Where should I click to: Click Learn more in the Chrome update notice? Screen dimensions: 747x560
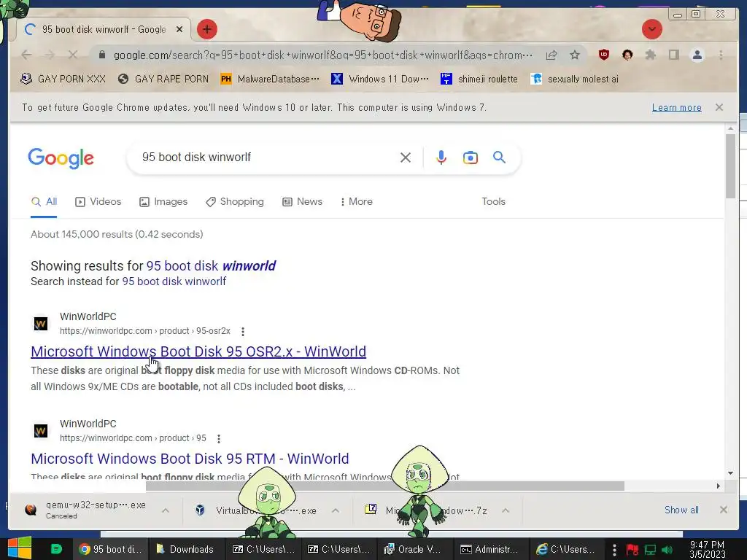pyautogui.click(x=676, y=108)
